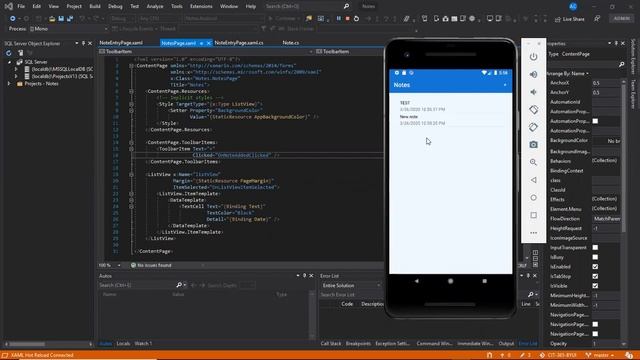Open the TEST note in the phone list
The height and width of the screenshot is (360, 640).
pyautogui.click(x=450, y=106)
